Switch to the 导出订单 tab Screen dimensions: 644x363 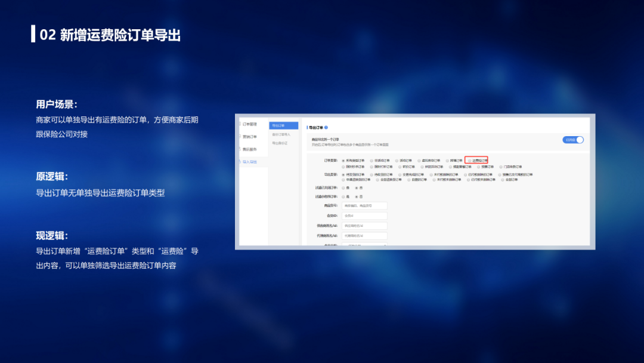283,125
